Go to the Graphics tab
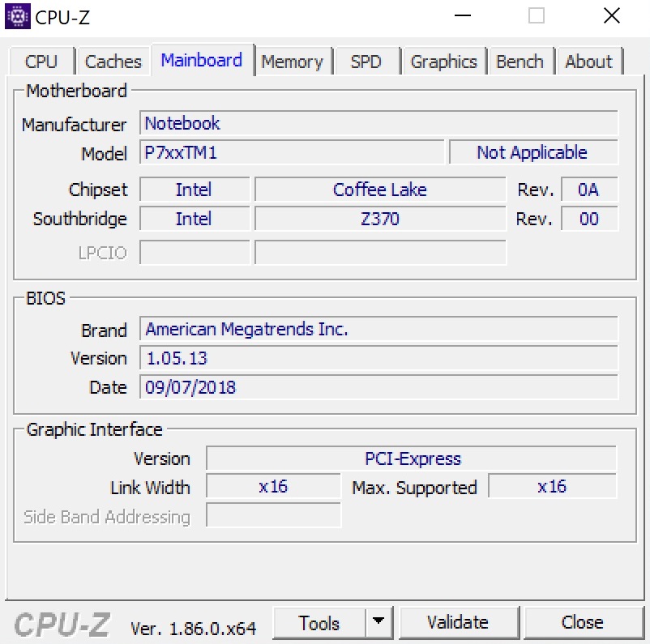This screenshot has height=644, width=650. click(443, 62)
